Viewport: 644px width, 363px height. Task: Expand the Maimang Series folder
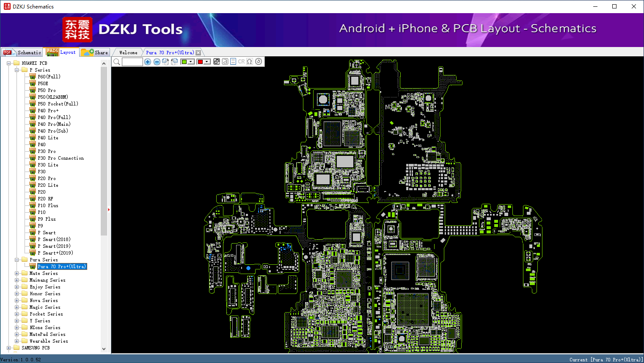pos(17,280)
